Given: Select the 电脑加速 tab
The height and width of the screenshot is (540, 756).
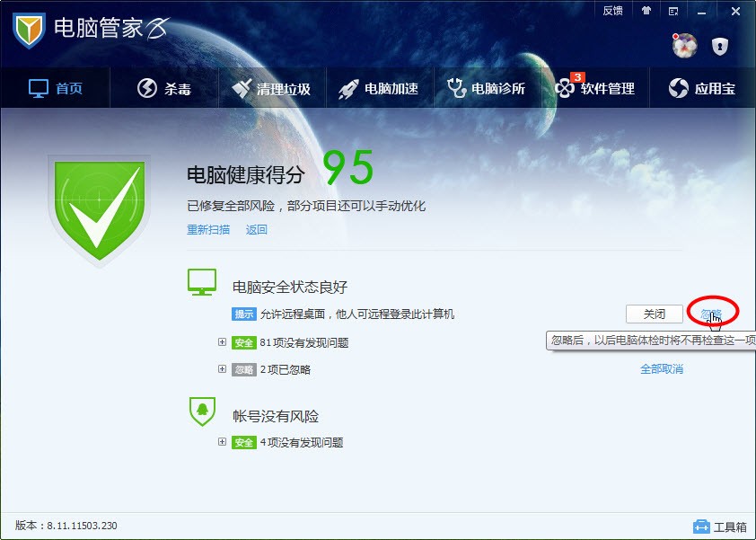Looking at the screenshot, I should point(379,88).
